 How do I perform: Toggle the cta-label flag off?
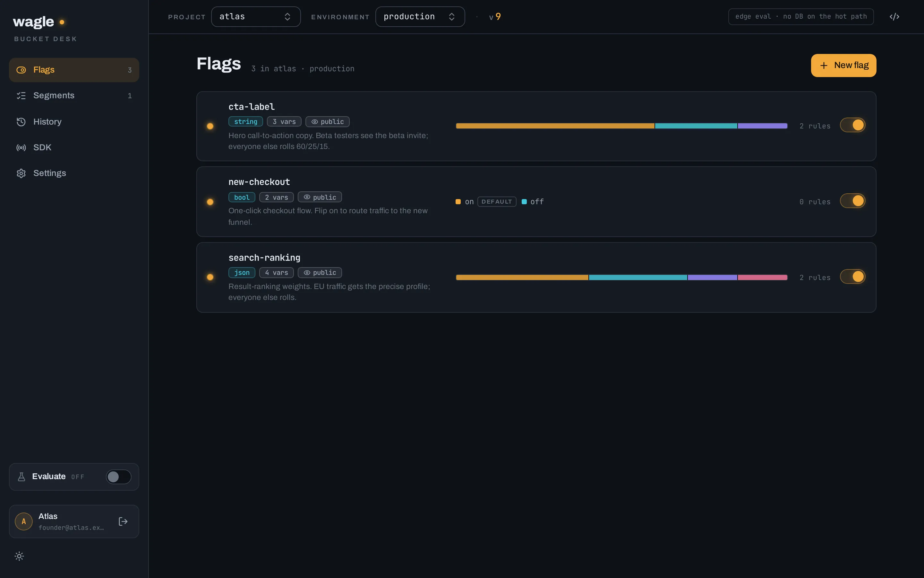coord(852,125)
